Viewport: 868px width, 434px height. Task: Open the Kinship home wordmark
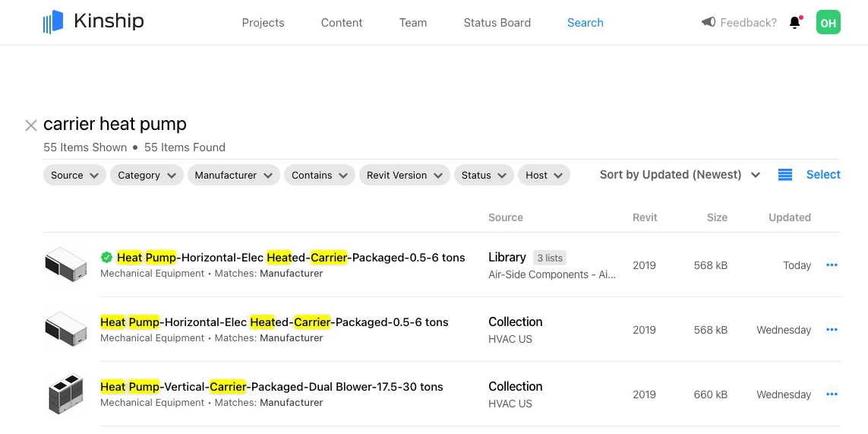tap(109, 21)
